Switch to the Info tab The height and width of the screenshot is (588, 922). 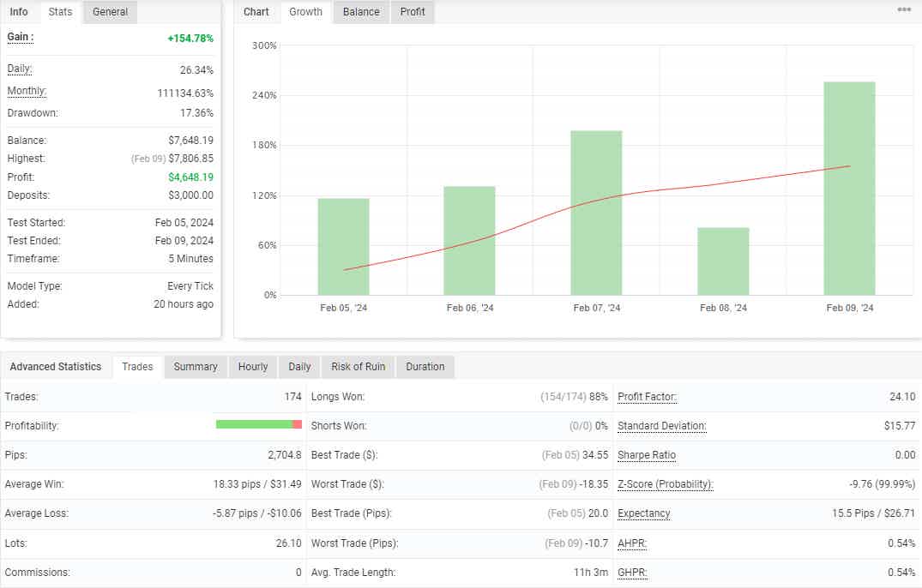(x=19, y=12)
